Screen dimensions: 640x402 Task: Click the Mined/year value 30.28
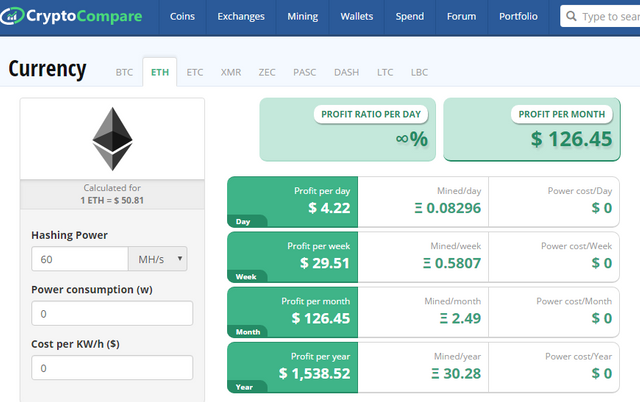click(456, 373)
